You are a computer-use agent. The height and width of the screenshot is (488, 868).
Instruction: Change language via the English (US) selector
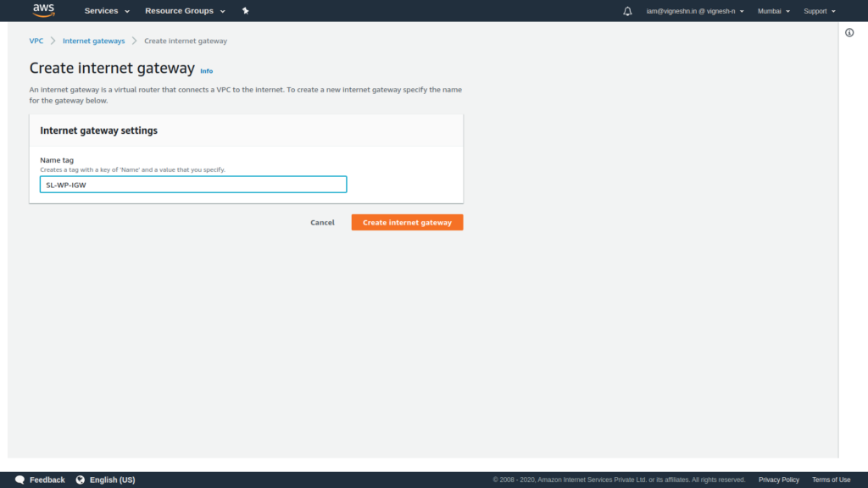click(105, 480)
